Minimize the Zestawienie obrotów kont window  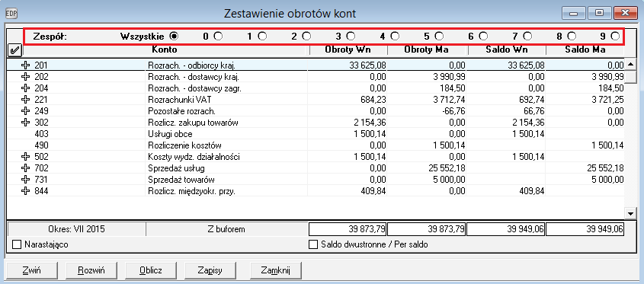[x=573, y=14]
